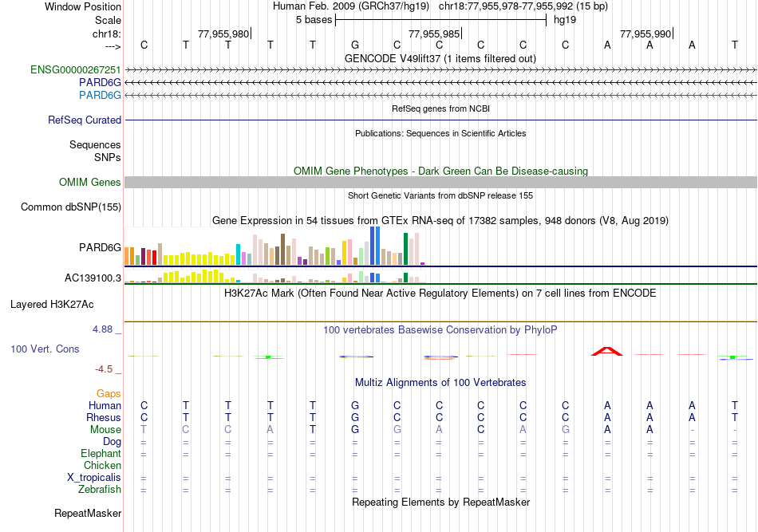Click the H3K27Ac Mark track title

click(440, 294)
